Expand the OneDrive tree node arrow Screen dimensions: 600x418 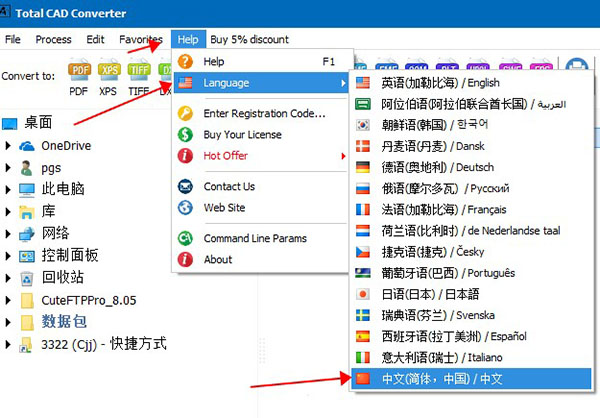pos(9,146)
